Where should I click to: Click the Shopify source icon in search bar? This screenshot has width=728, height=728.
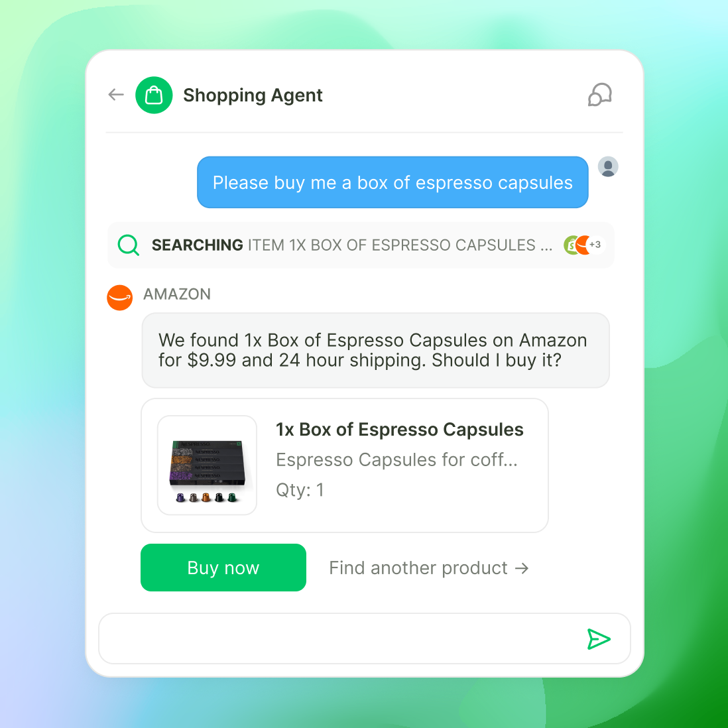571,245
